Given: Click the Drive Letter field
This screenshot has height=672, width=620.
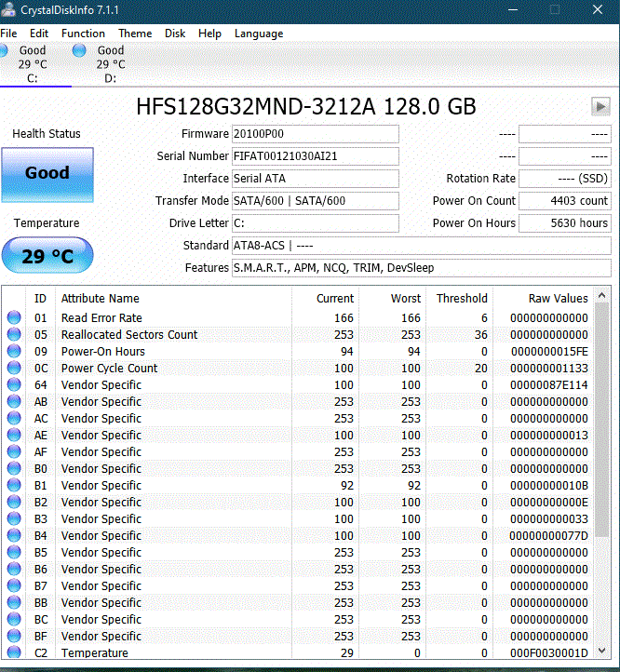Looking at the screenshot, I should click(x=316, y=222).
